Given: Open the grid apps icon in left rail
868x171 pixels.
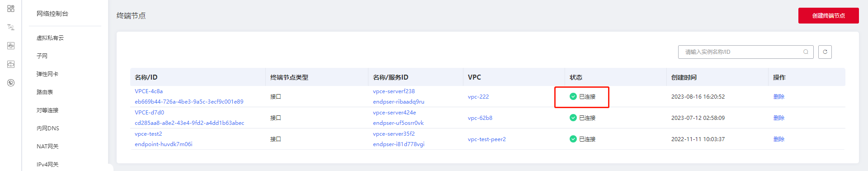Looking at the screenshot, I should (x=11, y=9).
